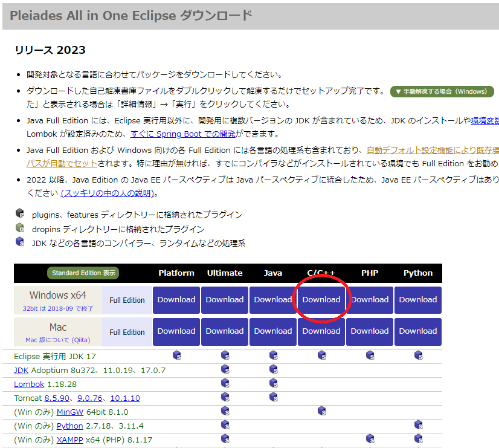Viewport: 499px width, 448px height.
Task: Click Python row icon under Python column
Action: click(419, 425)
